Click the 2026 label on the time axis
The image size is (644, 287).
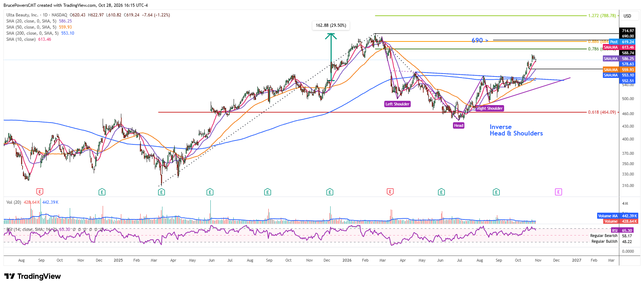click(x=347, y=260)
